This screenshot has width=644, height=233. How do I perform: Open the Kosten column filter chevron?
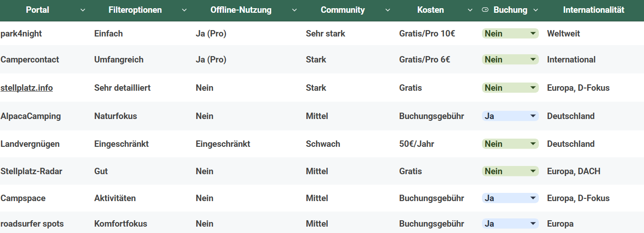click(x=470, y=10)
